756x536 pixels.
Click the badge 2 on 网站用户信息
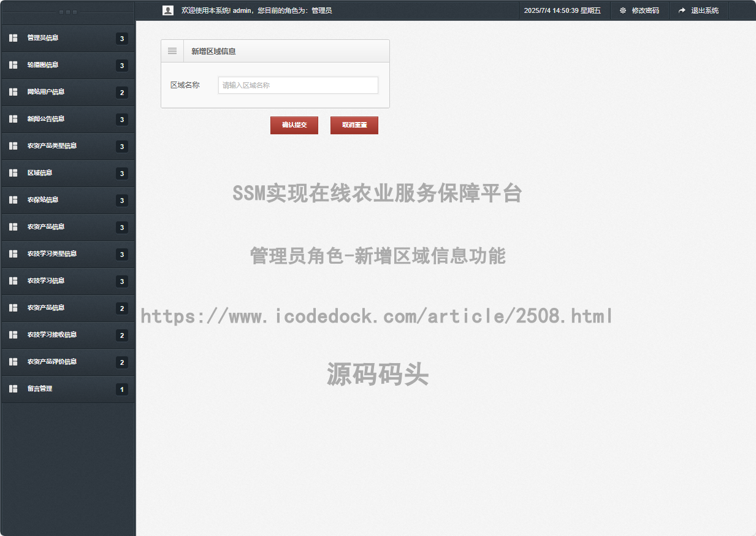tap(122, 93)
